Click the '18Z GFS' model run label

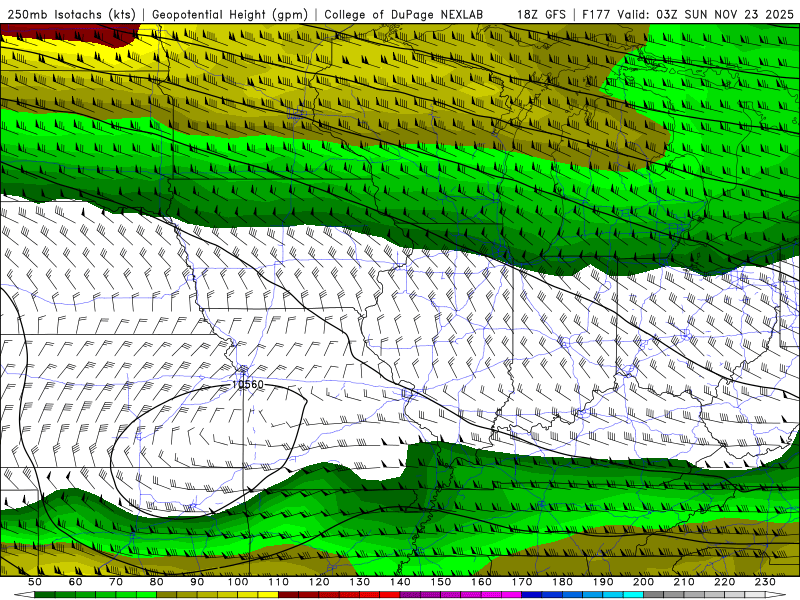(x=541, y=14)
